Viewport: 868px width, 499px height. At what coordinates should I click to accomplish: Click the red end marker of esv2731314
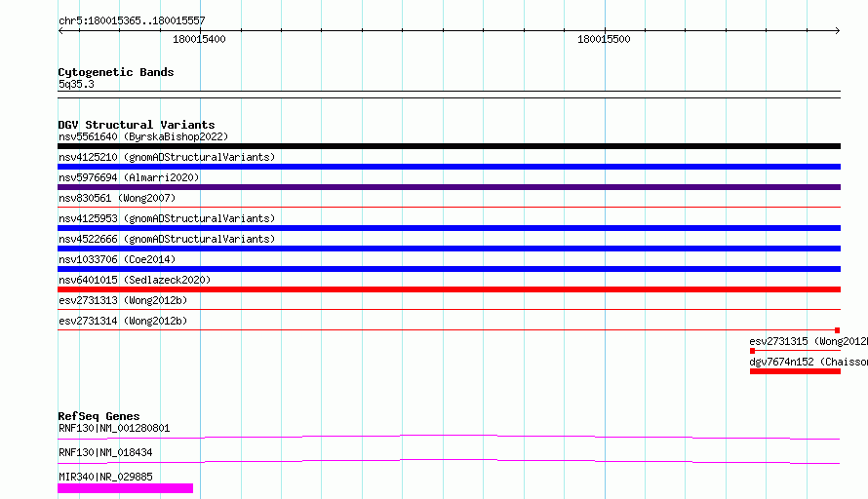click(x=838, y=330)
